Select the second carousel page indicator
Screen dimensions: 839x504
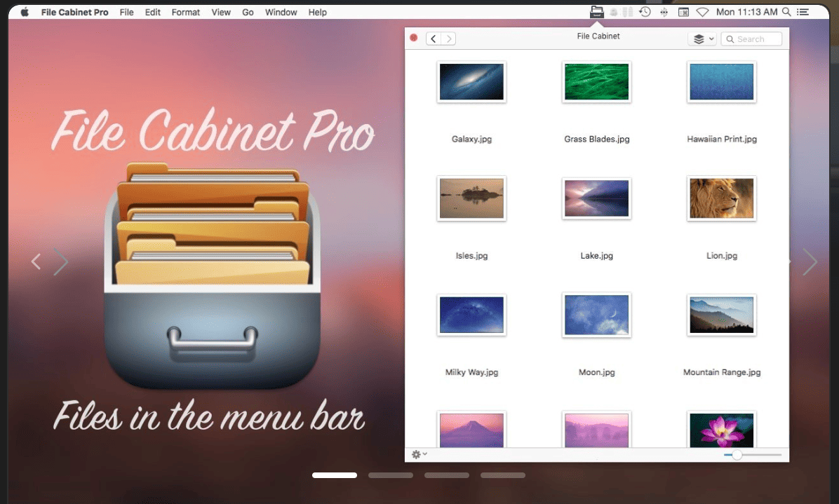391,475
